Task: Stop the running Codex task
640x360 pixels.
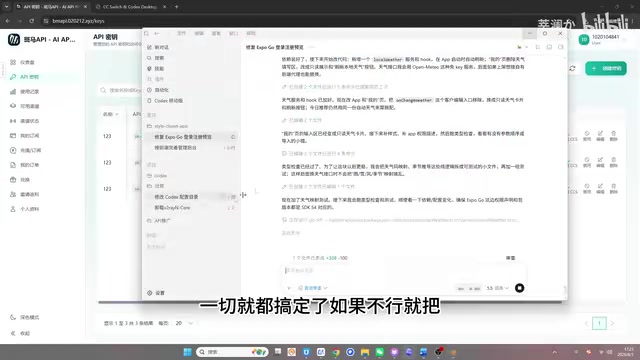Action: 519,288
